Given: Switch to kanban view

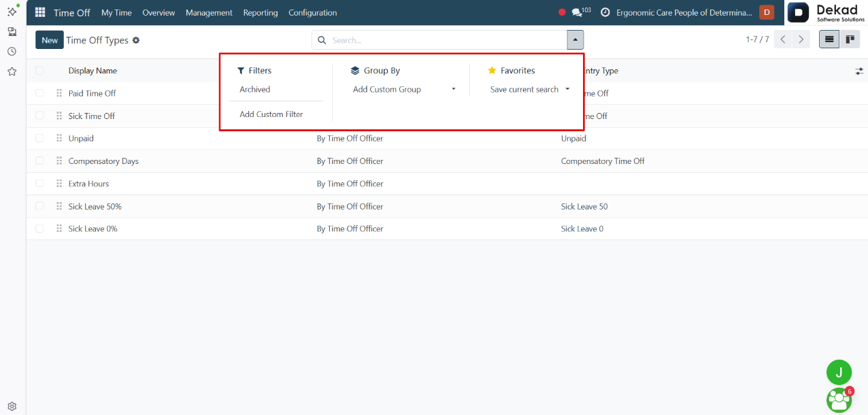Looking at the screenshot, I should point(850,39).
